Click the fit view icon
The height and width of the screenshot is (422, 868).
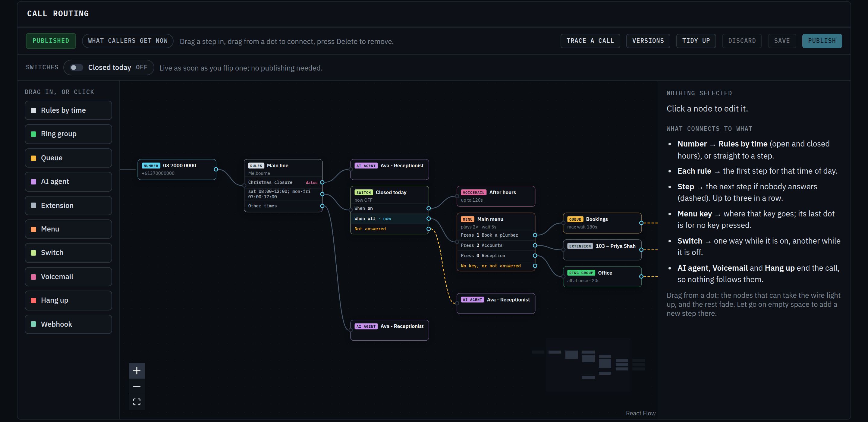coord(137,402)
